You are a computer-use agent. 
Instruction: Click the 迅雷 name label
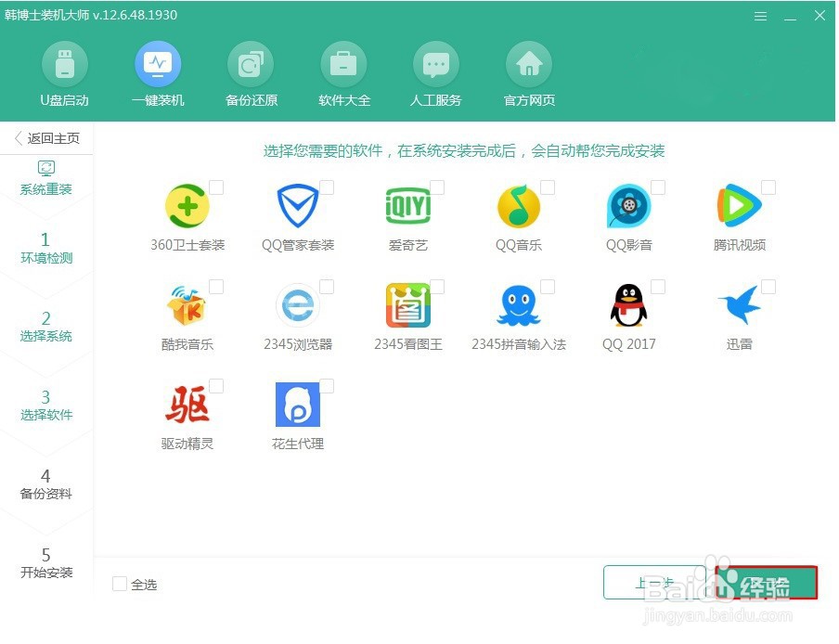tap(740, 344)
